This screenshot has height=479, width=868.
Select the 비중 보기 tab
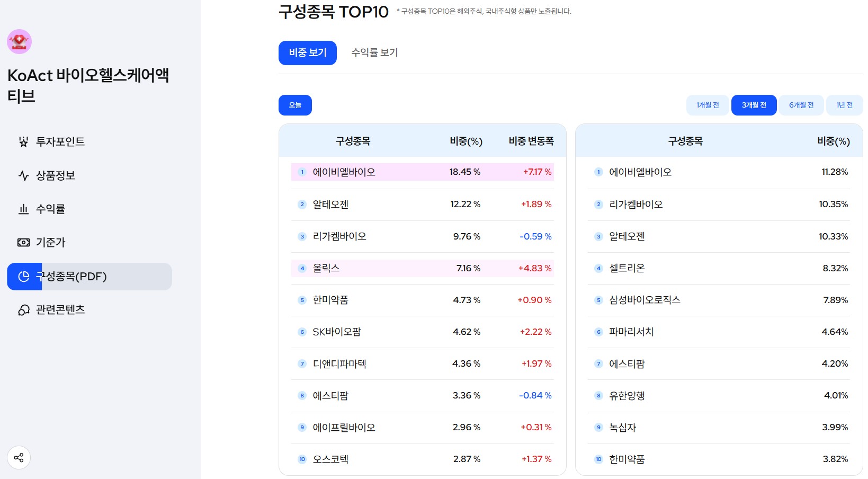(x=307, y=52)
